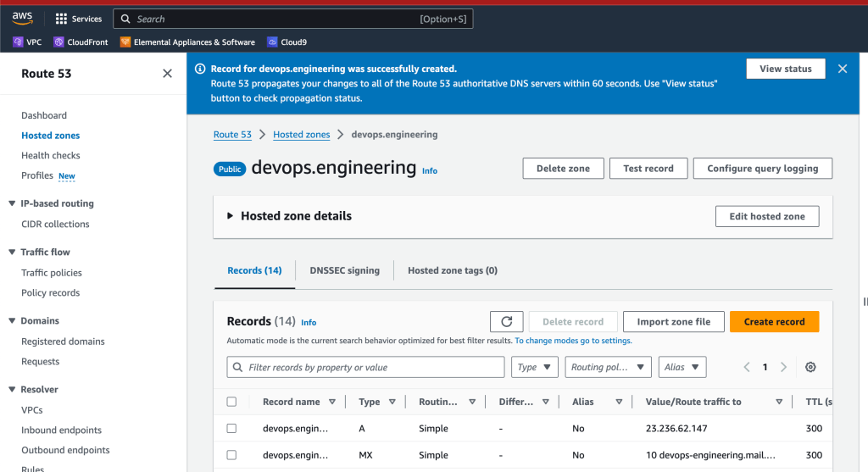The image size is (868, 472).
Task: Go to previous records page
Action: pos(747,367)
